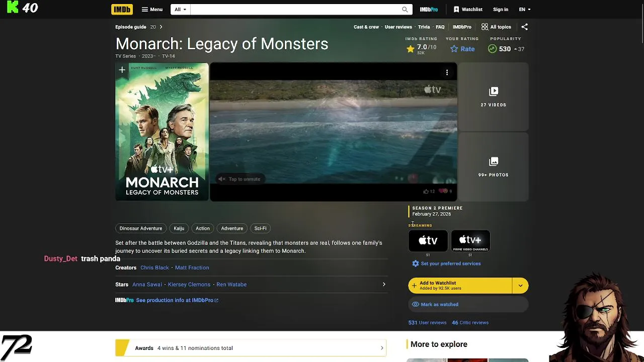Open IMDbPro link in title navigation
Image resolution: width=644 pixels, height=362 pixels.
point(462,27)
